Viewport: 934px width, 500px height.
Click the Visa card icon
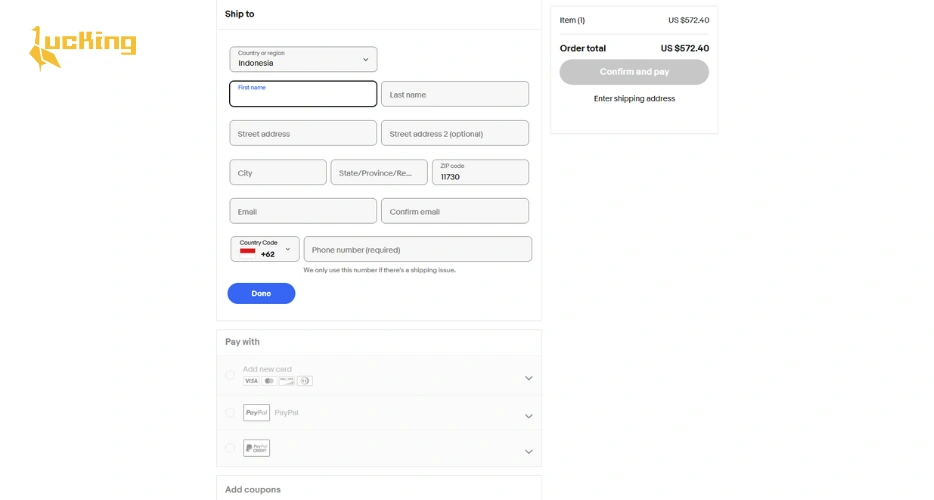(x=251, y=381)
